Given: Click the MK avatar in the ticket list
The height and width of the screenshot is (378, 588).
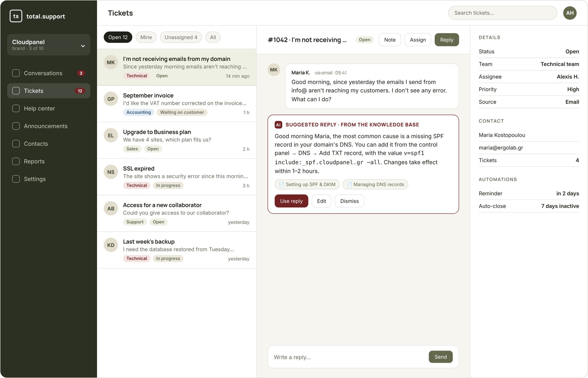Looking at the screenshot, I should click(111, 62).
